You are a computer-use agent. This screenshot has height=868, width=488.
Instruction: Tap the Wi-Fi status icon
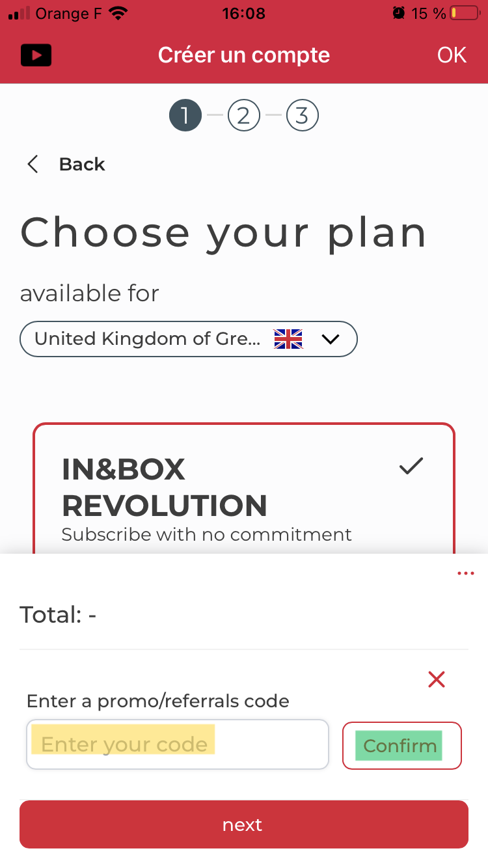click(118, 13)
